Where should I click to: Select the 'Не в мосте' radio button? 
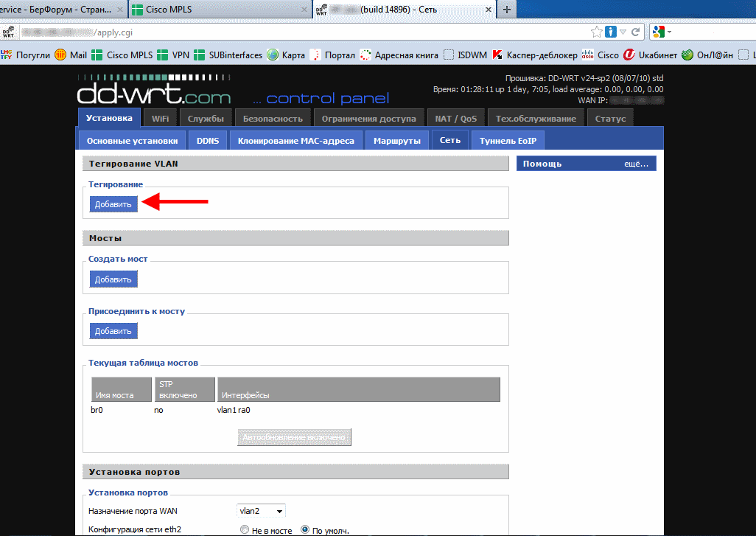[245, 530]
